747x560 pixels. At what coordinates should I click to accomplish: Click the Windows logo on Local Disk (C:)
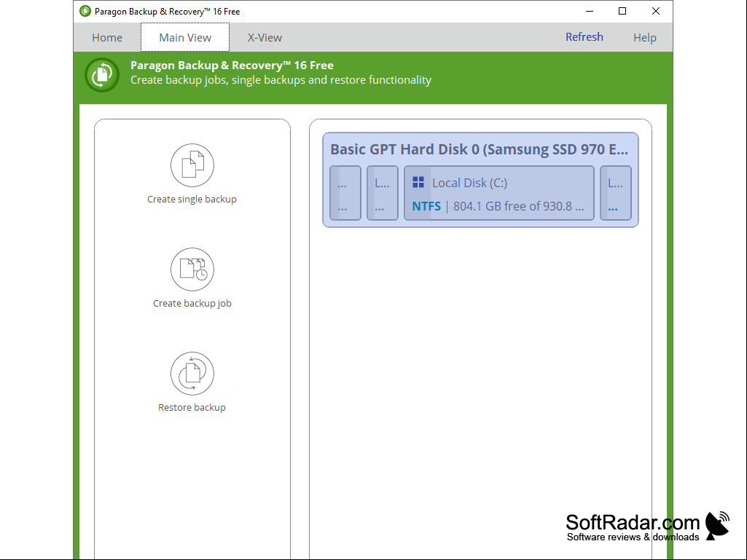click(x=418, y=182)
